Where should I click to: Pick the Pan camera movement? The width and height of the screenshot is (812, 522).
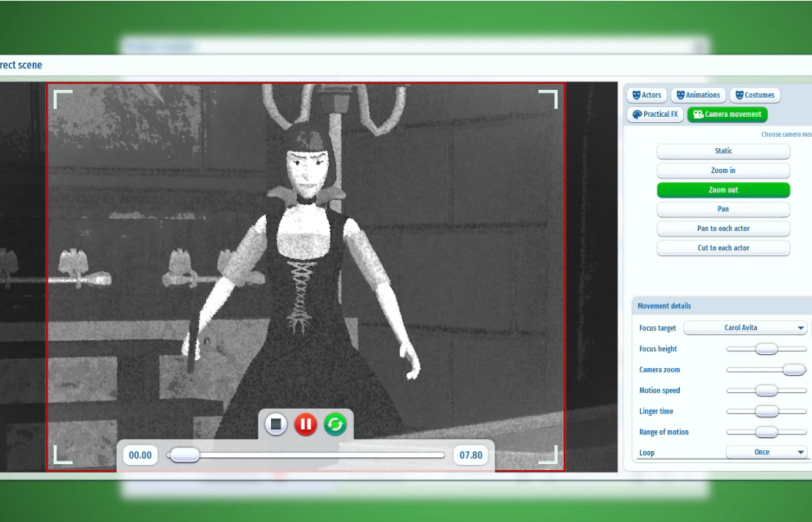(723, 209)
